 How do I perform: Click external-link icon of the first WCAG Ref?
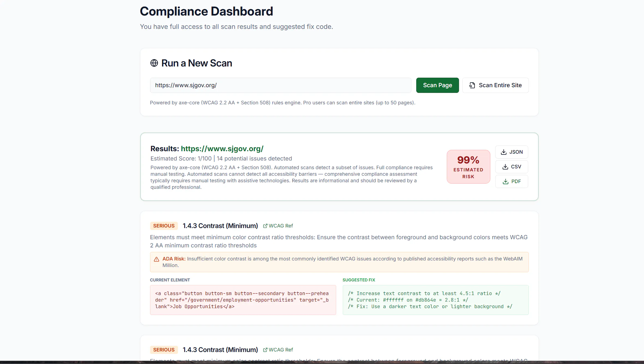tap(265, 226)
